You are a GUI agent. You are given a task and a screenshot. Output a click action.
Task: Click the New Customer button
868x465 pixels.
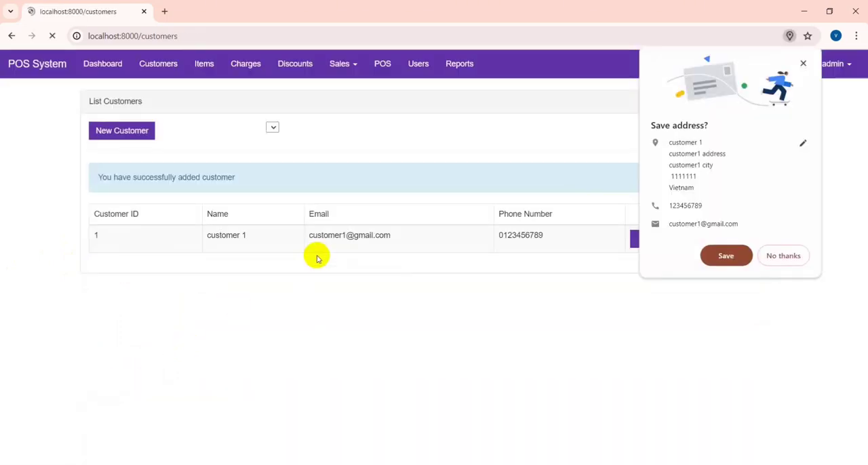(121, 131)
